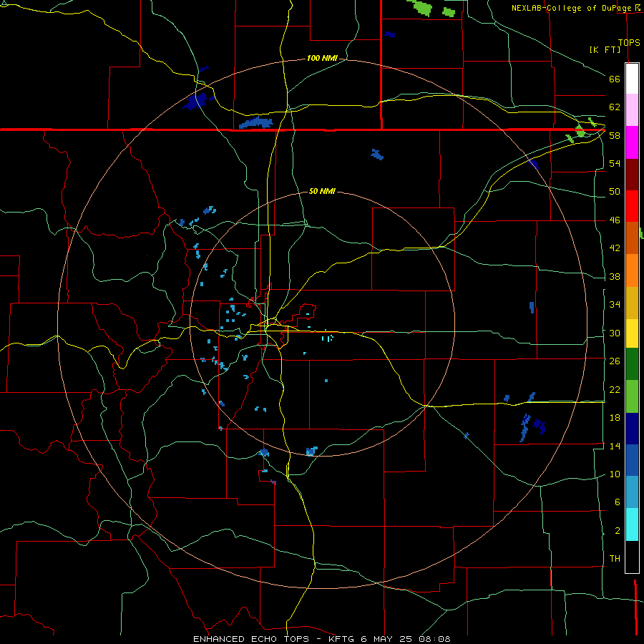The width and height of the screenshot is (644, 644).
Task: Click the "100 NMI" range ring label
Action: (322, 59)
